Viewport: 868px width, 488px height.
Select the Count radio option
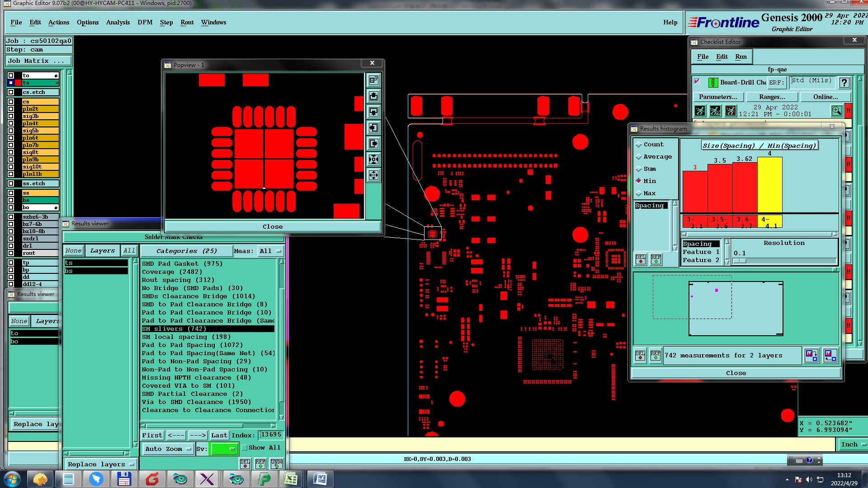[639, 145]
